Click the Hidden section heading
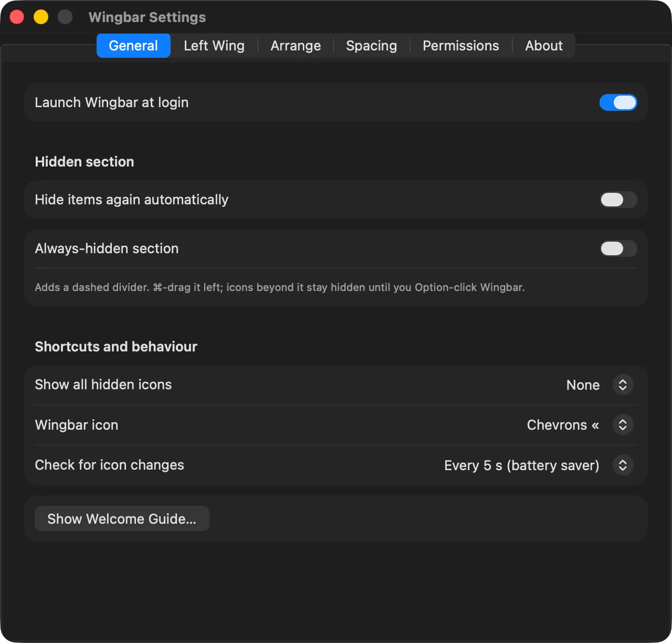This screenshot has width=672, height=643. click(x=85, y=162)
